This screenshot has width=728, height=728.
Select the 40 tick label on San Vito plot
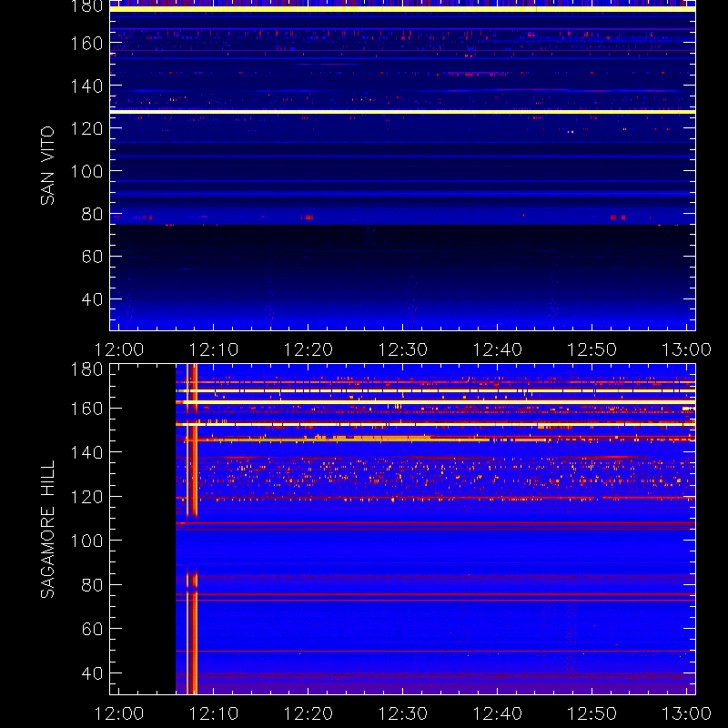(x=92, y=299)
